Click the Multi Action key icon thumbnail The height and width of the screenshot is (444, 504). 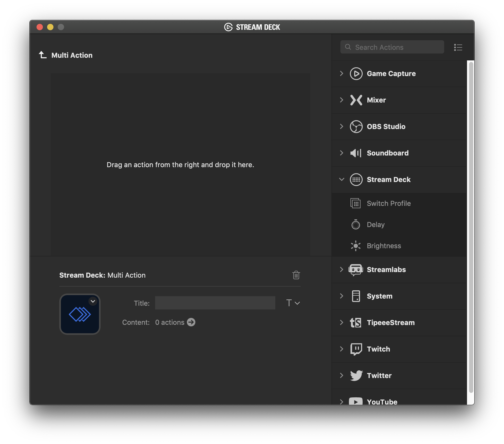point(80,314)
